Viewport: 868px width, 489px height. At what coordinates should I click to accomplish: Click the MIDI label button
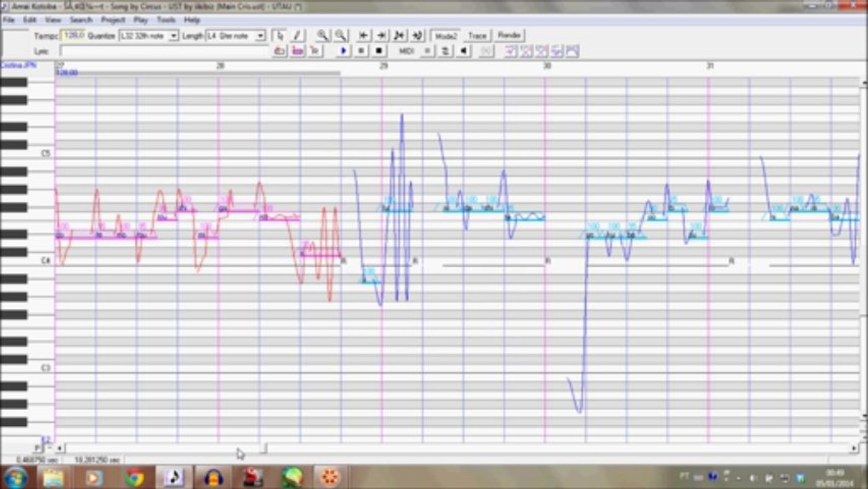(x=406, y=51)
